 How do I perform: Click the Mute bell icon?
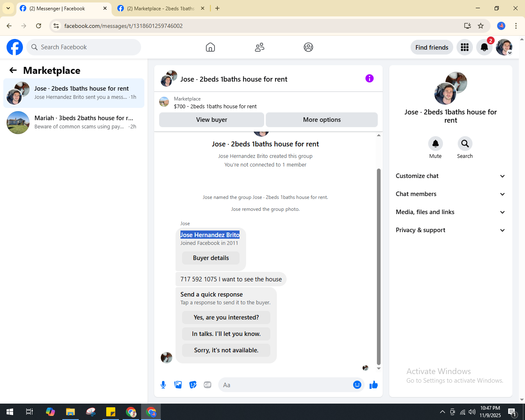point(436,144)
